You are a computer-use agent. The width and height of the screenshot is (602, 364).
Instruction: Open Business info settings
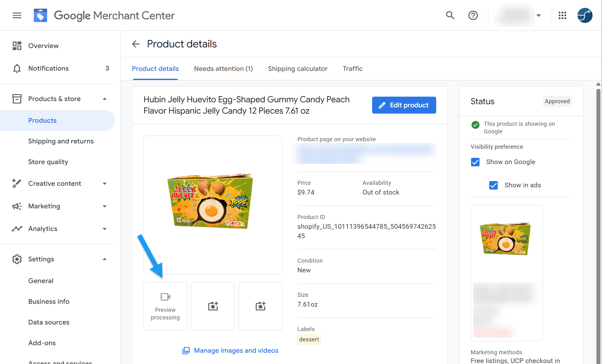(49, 302)
